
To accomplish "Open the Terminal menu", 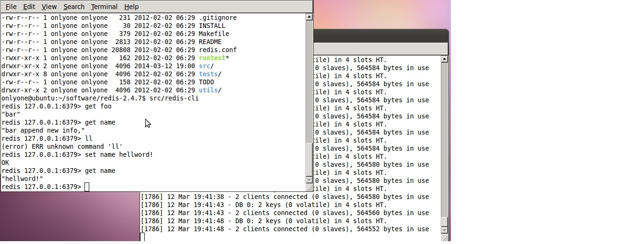I will coord(104,7).
